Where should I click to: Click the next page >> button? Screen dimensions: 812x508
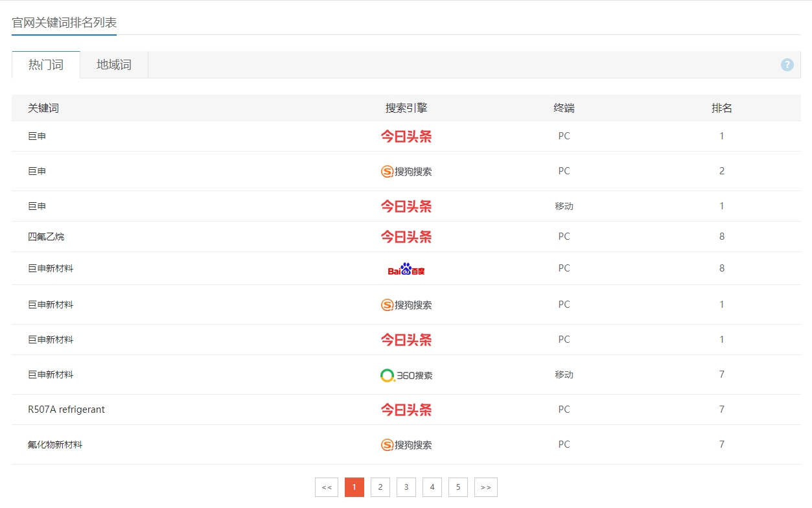(486, 487)
